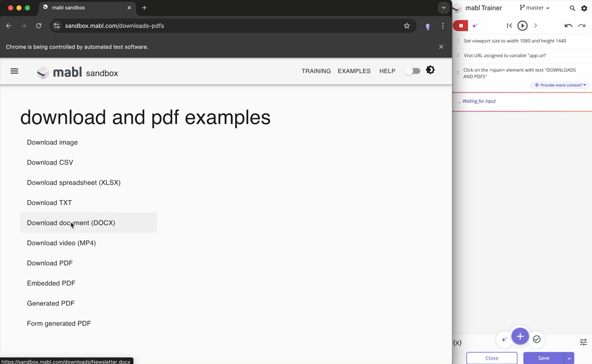Undo the last trainer action
This screenshot has width=592, height=364.
(x=568, y=25)
